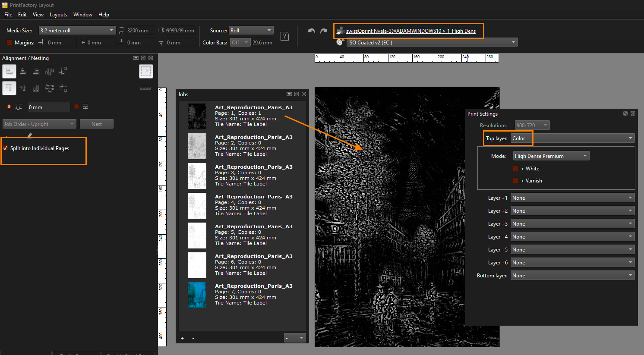This screenshot has height=355, width=644.
Task: Click the small row-of-squares icon
Action: 145,88
